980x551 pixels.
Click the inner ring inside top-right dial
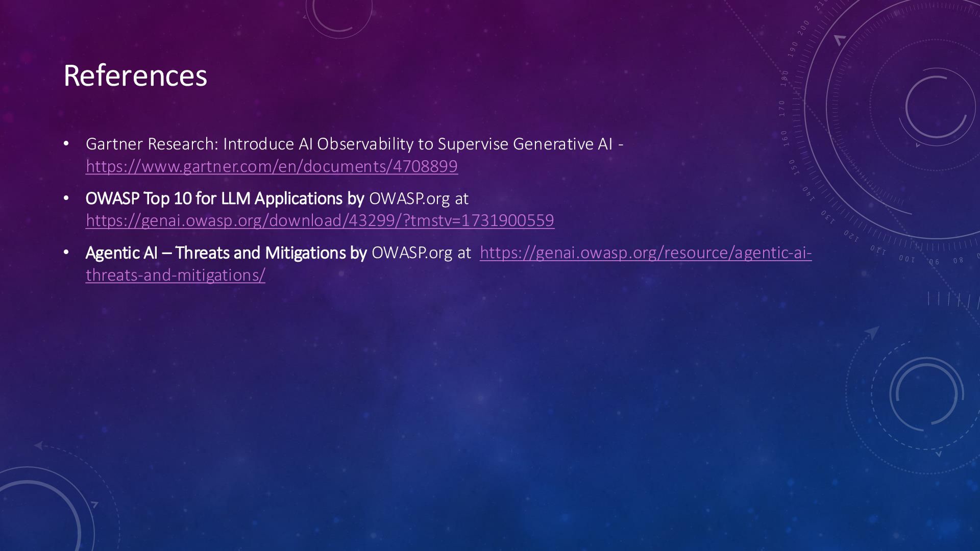click(x=937, y=107)
